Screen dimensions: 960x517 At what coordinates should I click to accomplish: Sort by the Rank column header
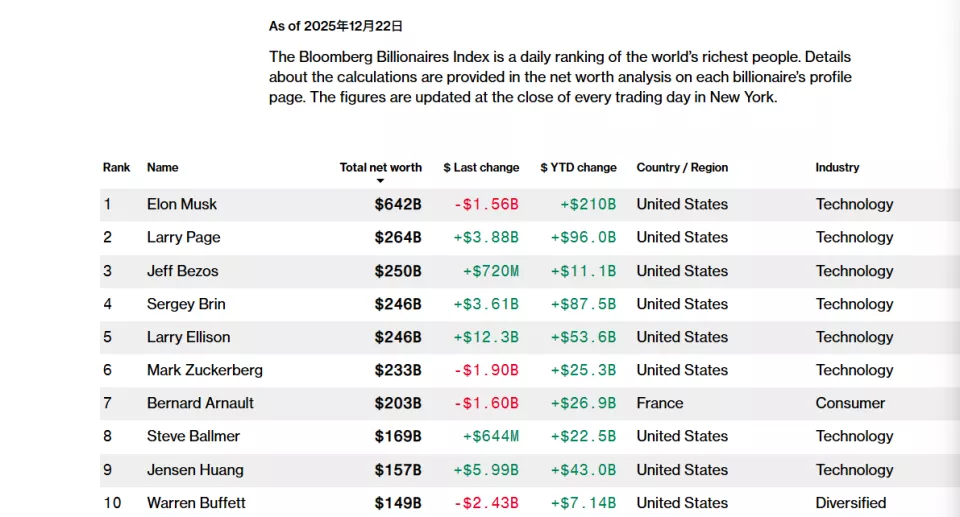click(x=116, y=167)
